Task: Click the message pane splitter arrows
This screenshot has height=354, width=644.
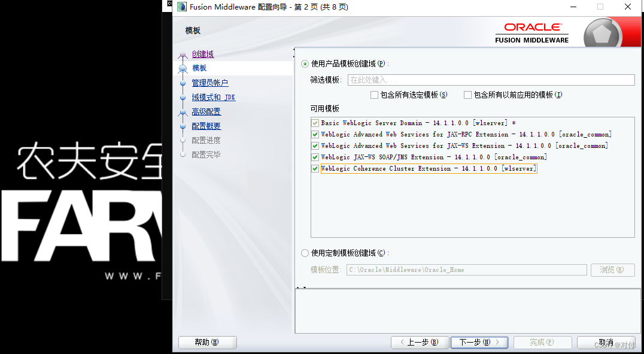Action: (301, 288)
